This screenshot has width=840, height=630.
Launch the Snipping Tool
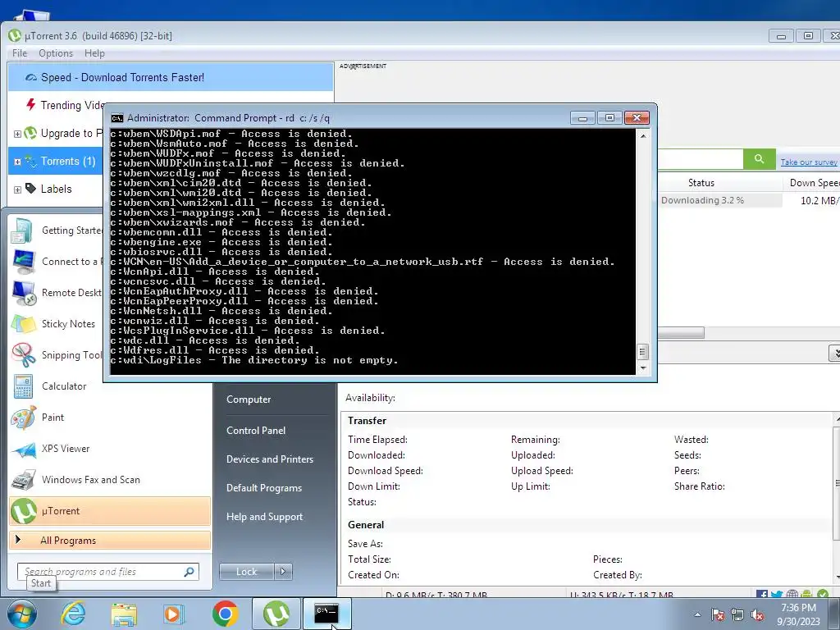click(57, 354)
